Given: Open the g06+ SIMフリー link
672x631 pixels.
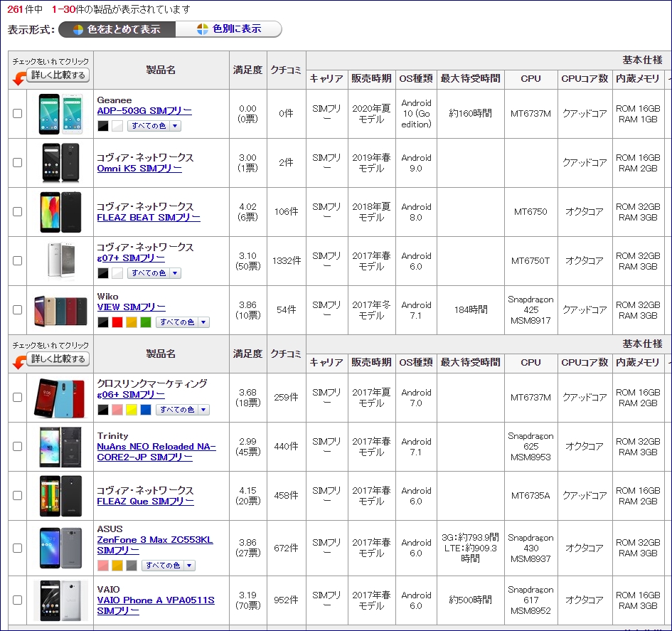Looking at the screenshot, I should (131, 394).
